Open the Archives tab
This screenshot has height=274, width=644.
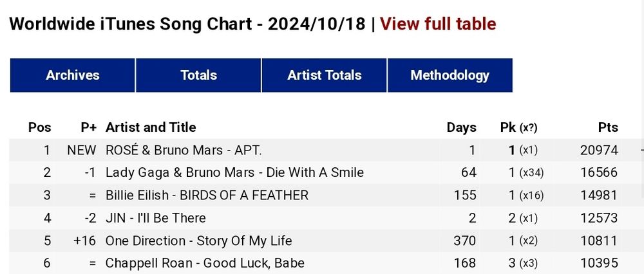tap(73, 75)
